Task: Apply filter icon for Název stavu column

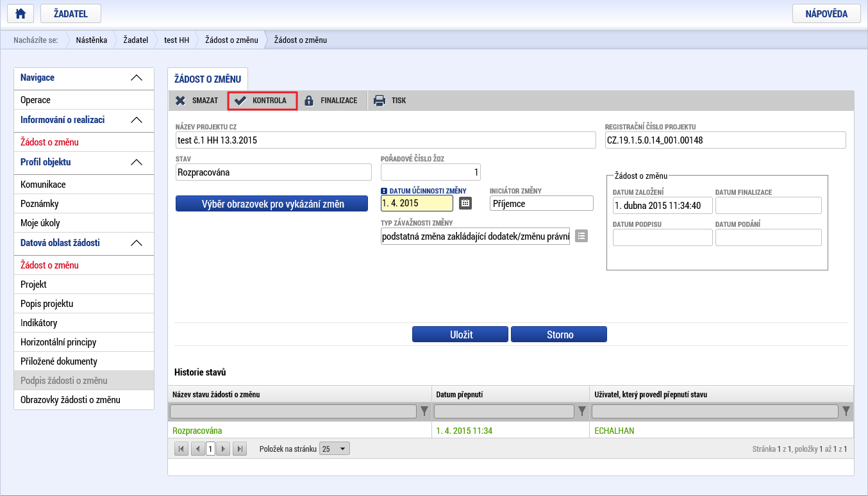Action: click(x=424, y=411)
